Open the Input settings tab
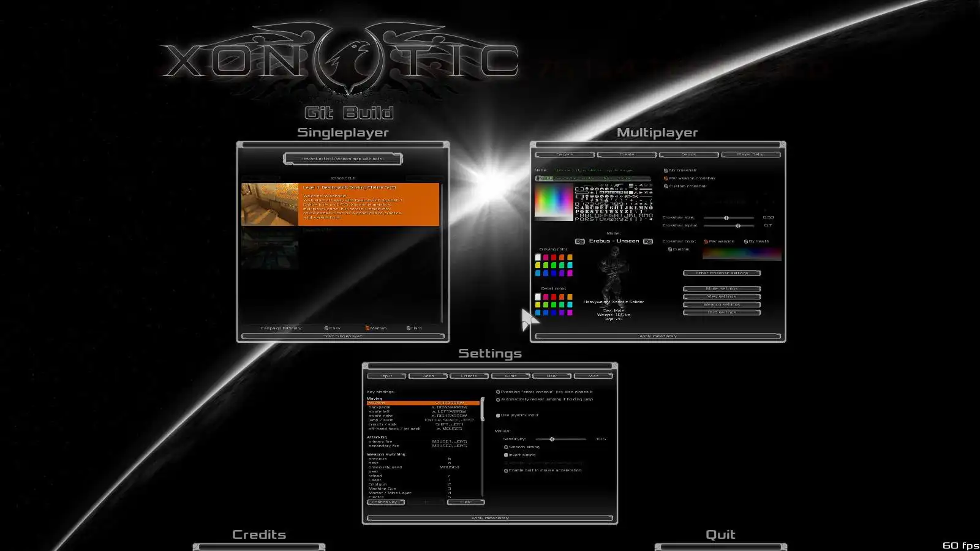Image resolution: width=980 pixels, height=551 pixels. click(x=386, y=376)
